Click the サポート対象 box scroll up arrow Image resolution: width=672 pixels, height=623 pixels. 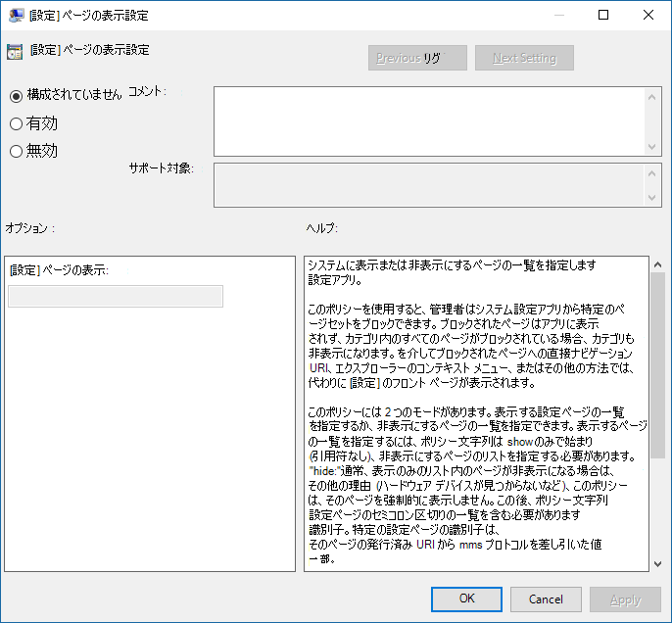[x=651, y=173]
